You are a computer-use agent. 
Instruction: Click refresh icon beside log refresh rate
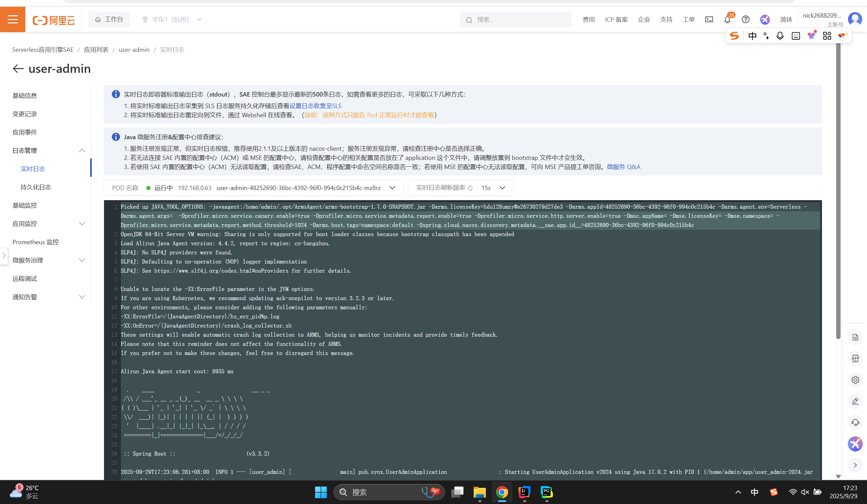(470, 188)
